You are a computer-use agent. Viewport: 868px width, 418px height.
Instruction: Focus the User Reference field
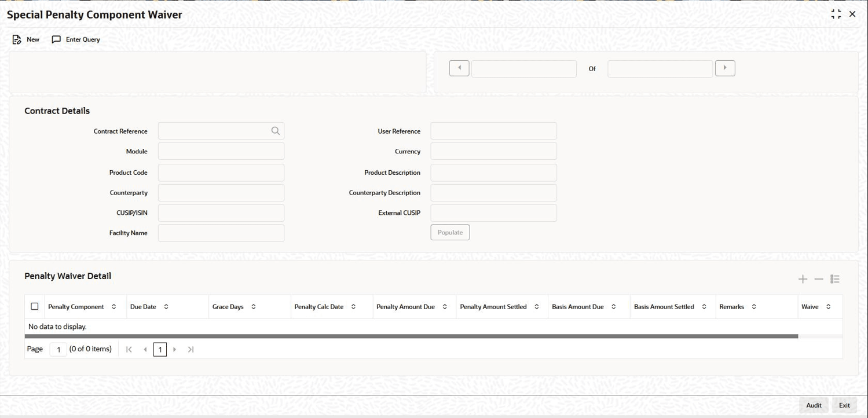click(x=494, y=131)
